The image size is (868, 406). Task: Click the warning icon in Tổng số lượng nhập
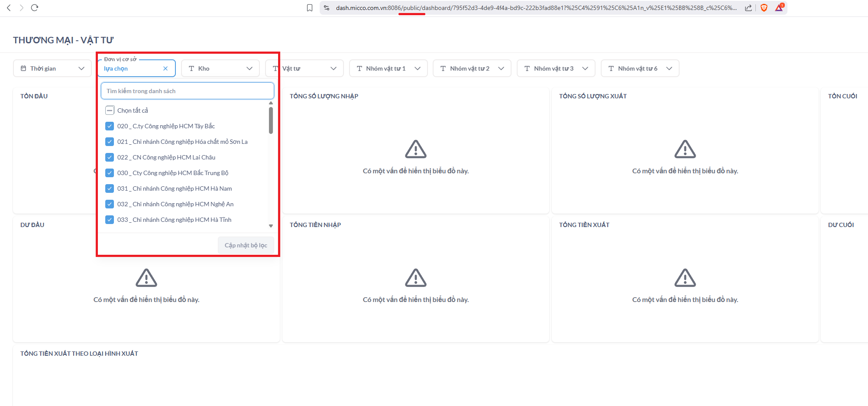point(415,149)
